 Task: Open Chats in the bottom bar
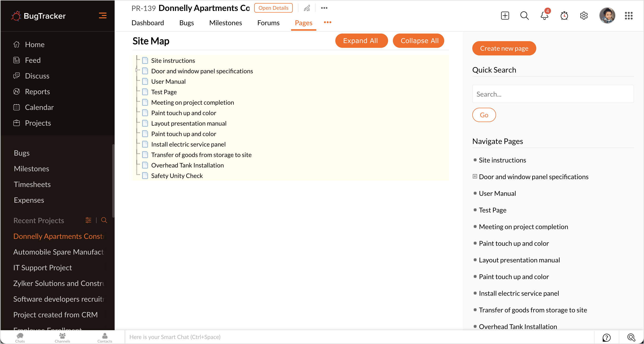(x=20, y=337)
